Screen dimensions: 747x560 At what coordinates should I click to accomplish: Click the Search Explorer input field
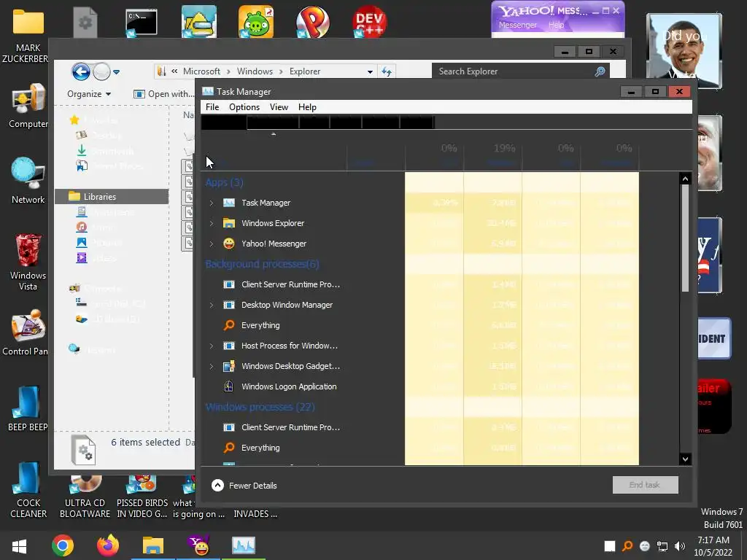(514, 71)
